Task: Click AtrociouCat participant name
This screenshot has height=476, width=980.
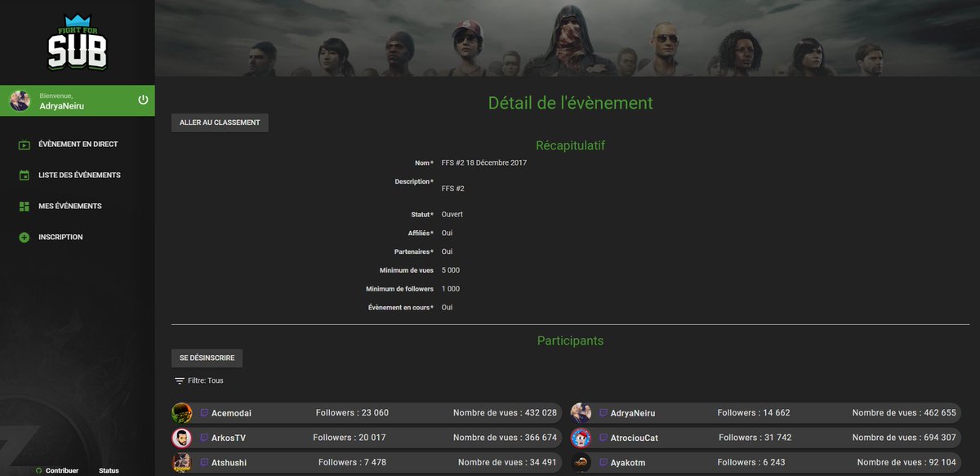Action: pyautogui.click(x=635, y=438)
